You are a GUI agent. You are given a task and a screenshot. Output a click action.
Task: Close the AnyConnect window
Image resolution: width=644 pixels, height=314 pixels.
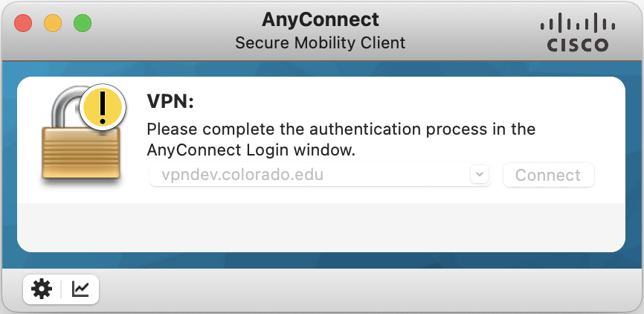23,23
